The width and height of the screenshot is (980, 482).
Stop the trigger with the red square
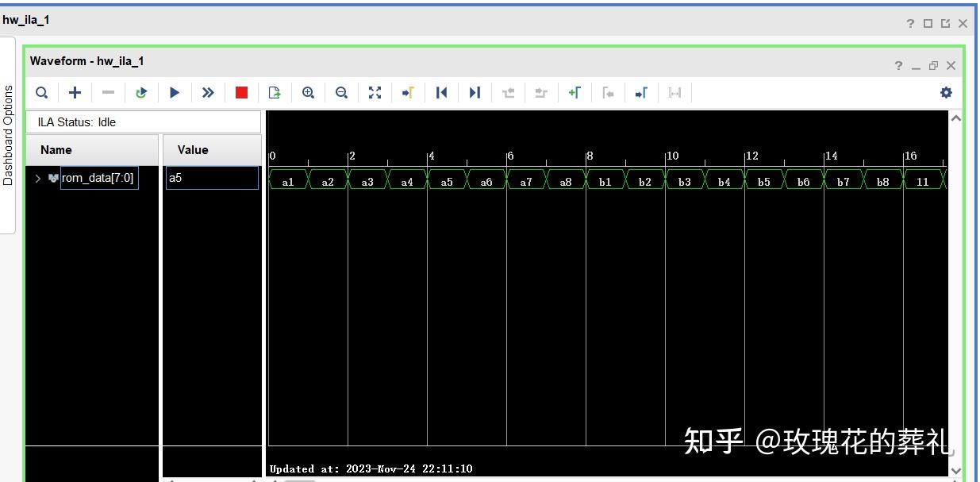coord(241,92)
